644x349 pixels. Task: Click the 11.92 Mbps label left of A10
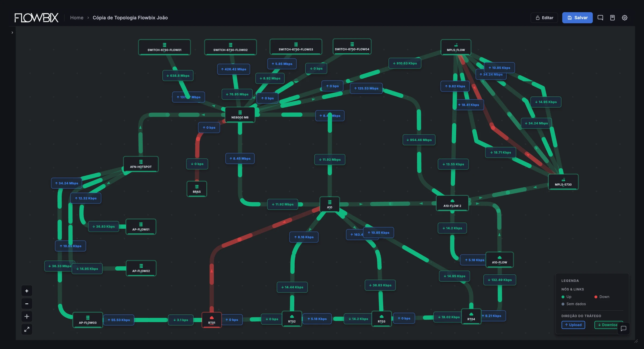283,205
